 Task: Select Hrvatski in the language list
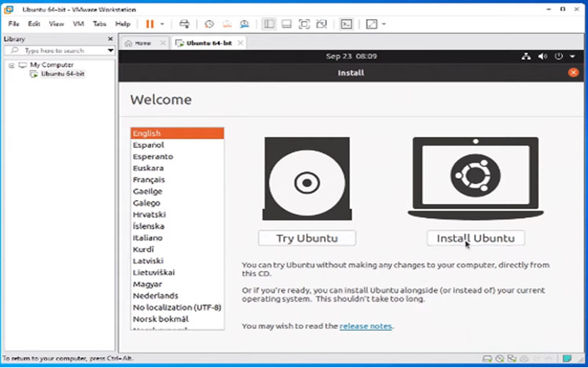(x=177, y=214)
